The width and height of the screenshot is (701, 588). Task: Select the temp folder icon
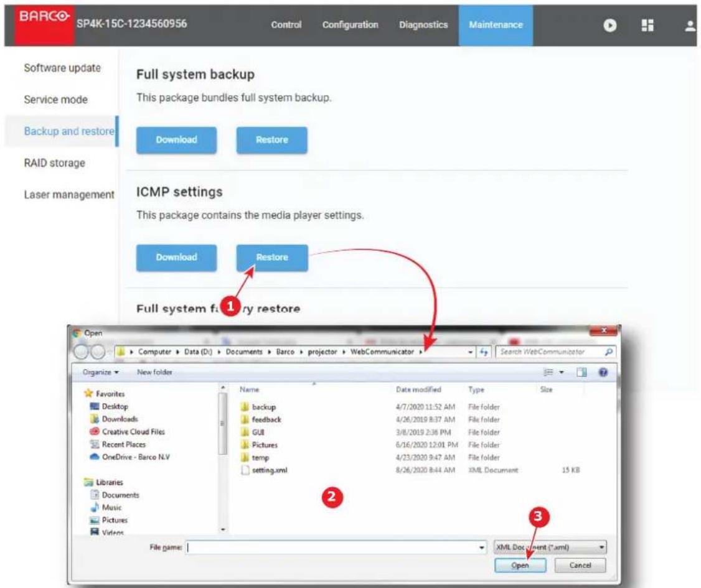245,457
